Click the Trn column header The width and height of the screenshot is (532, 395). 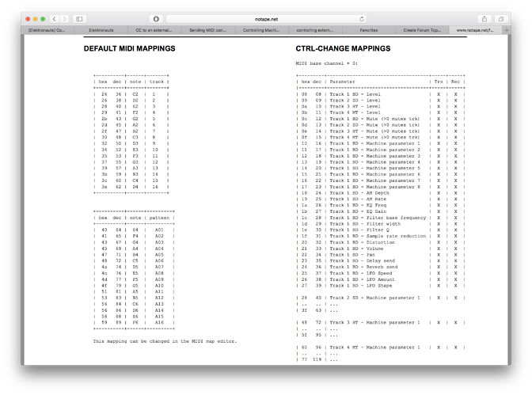pyautogui.click(x=439, y=82)
